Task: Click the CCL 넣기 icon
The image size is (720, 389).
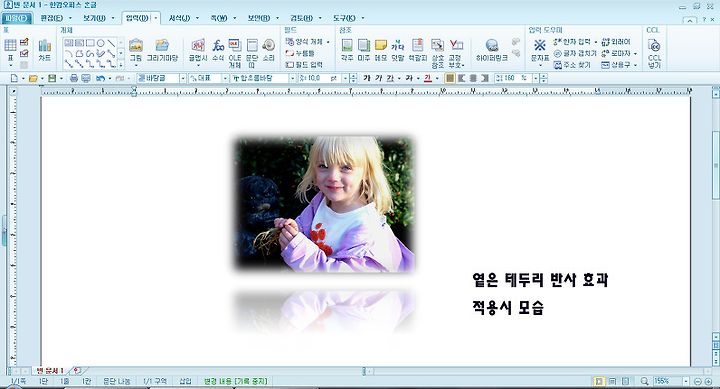Action: pos(654,52)
